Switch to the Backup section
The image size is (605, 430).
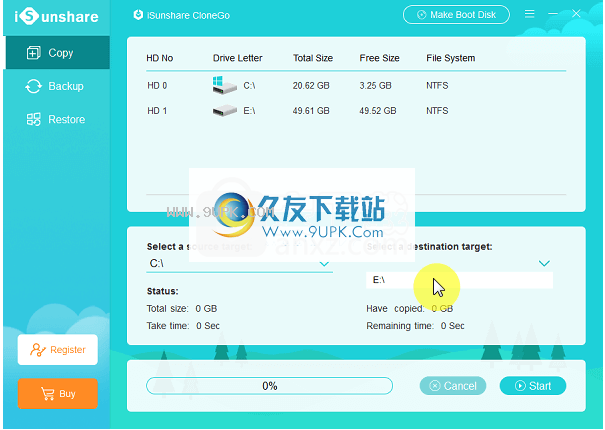click(x=57, y=86)
